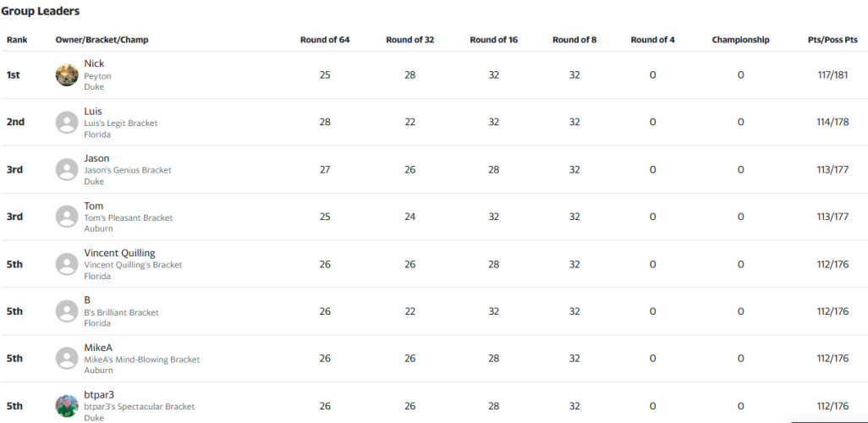Click Vincent Quilling's default avatar icon

pyautogui.click(x=67, y=264)
